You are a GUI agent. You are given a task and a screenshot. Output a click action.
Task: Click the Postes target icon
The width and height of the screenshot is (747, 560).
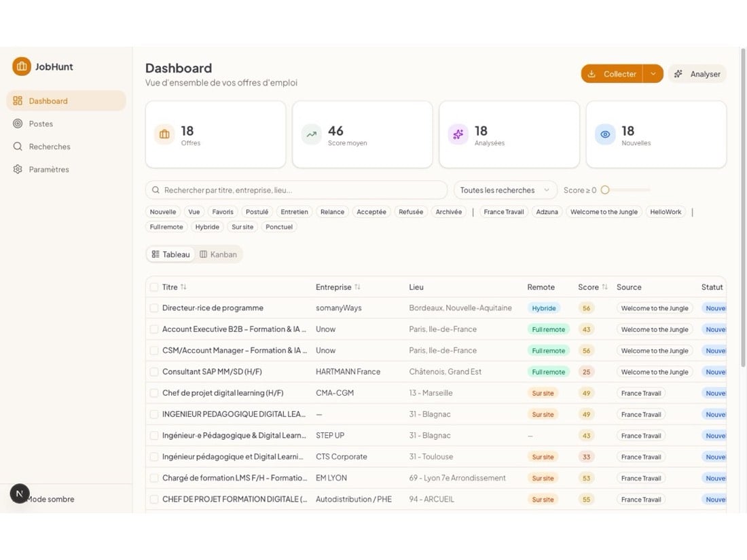pos(18,124)
